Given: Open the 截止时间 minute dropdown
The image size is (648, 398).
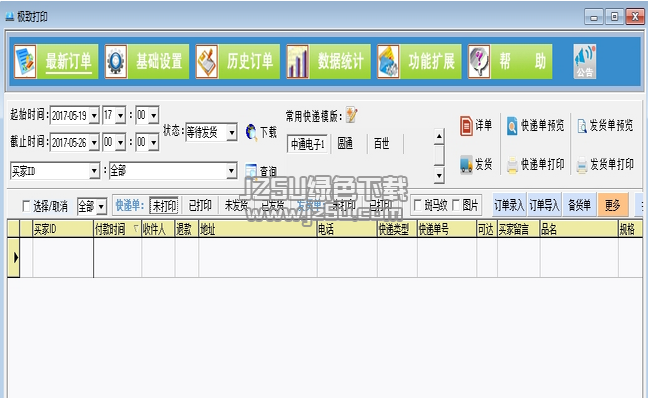Looking at the screenshot, I should coord(154,143).
